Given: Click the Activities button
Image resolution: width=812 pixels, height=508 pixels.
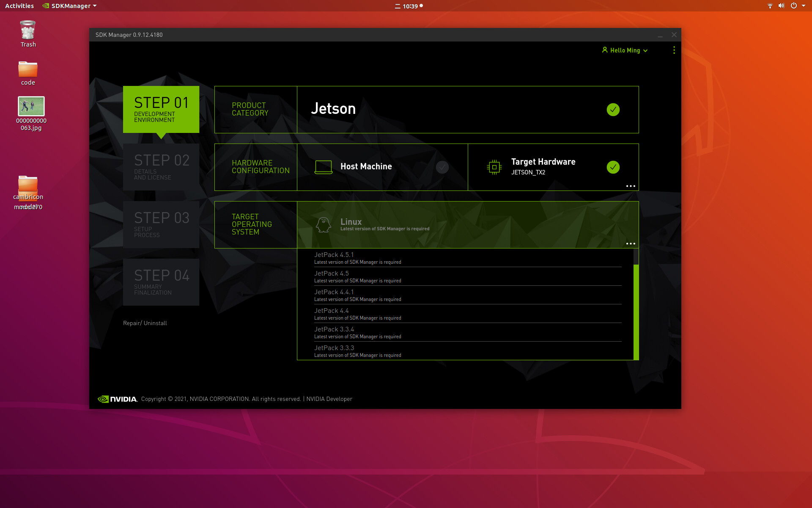Looking at the screenshot, I should click(19, 6).
